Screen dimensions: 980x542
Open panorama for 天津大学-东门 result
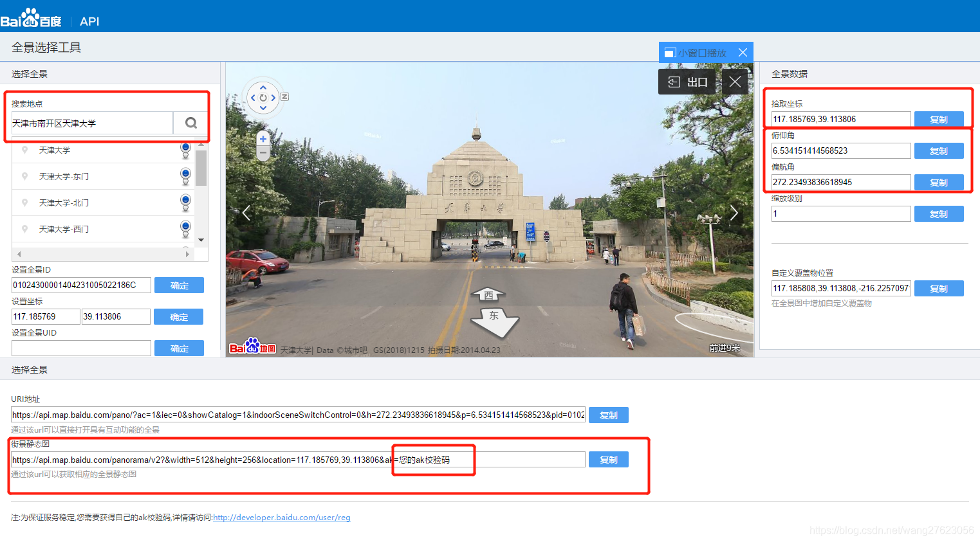[185, 176]
